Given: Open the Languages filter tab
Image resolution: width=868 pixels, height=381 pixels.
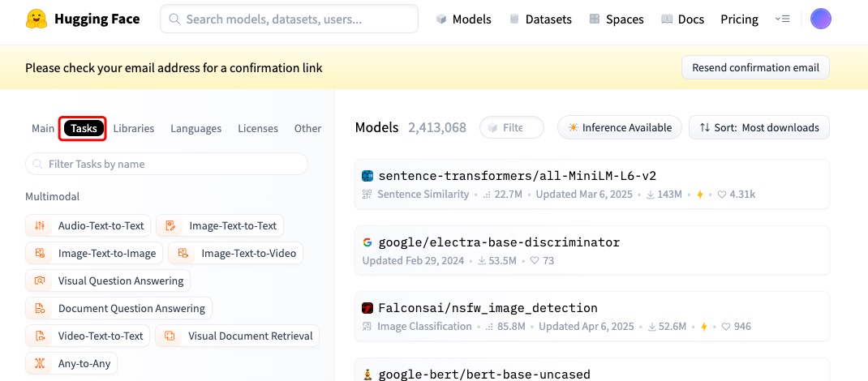Looking at the screenshot, I should point(196,128).
